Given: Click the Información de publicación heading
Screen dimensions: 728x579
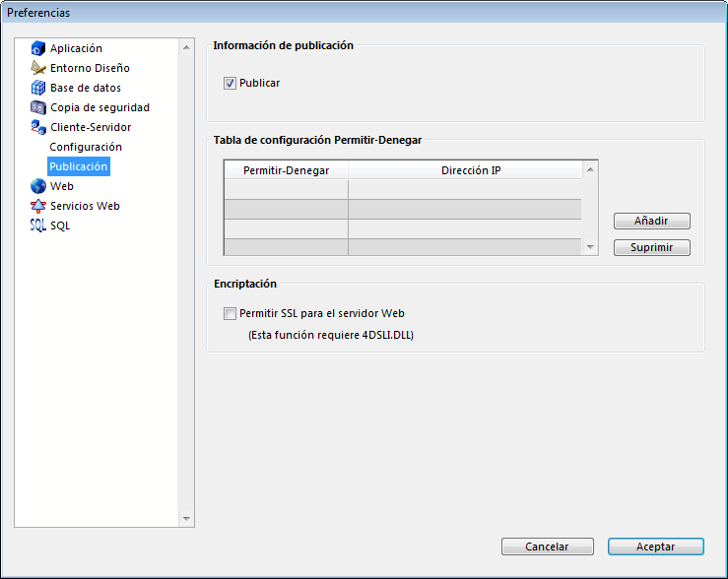Looking at the screenshot, I should tap(283, 45).
